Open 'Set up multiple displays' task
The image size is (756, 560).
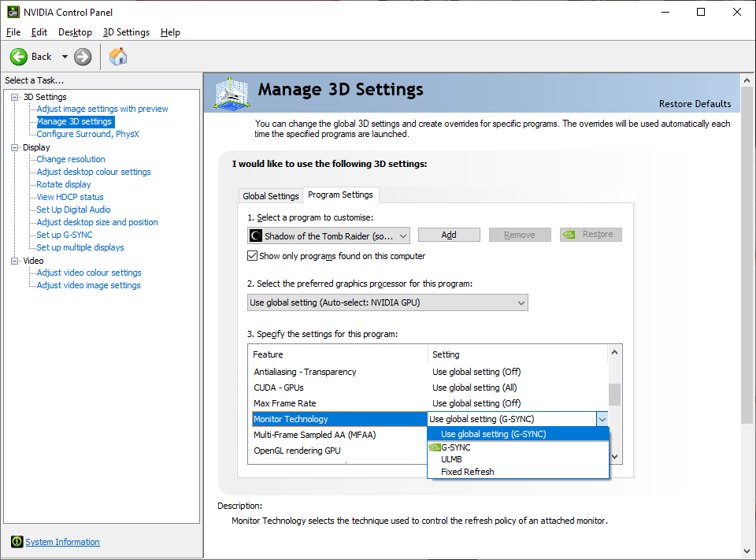pos(80,247)
